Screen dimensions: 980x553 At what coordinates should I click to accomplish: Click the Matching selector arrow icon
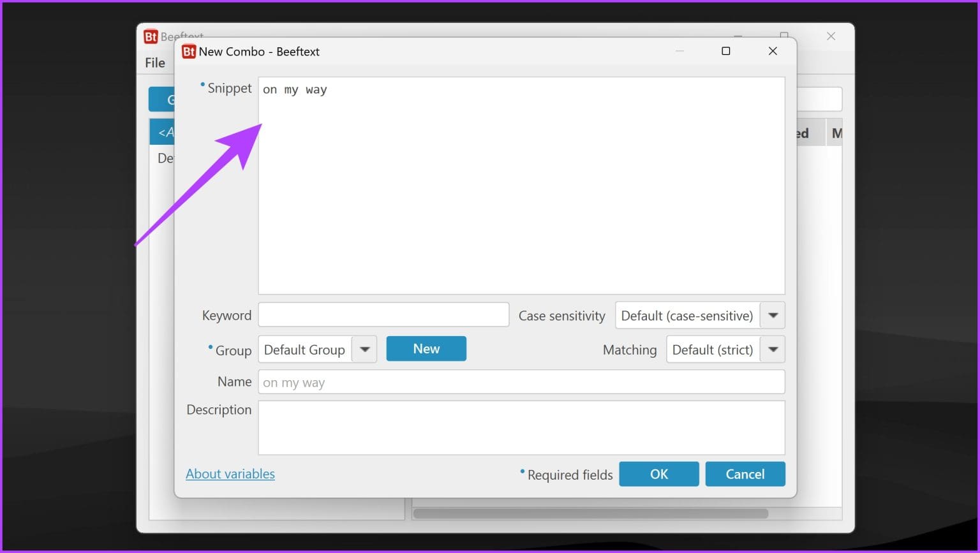click(x=773, y=349)
